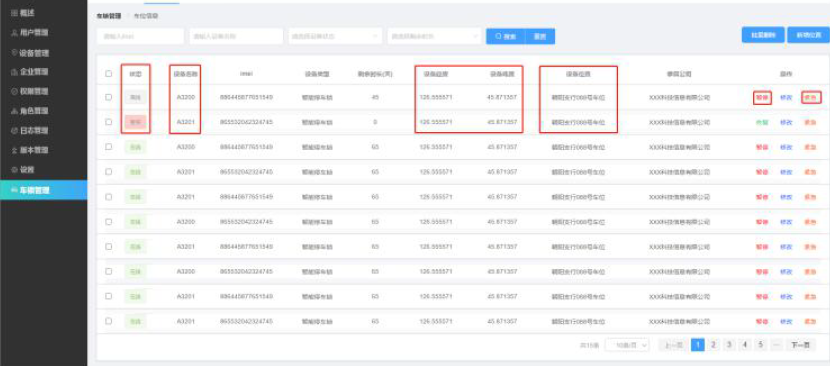
Task: Open the 10条/页 page size dropdown
Action: coord(628,345)
